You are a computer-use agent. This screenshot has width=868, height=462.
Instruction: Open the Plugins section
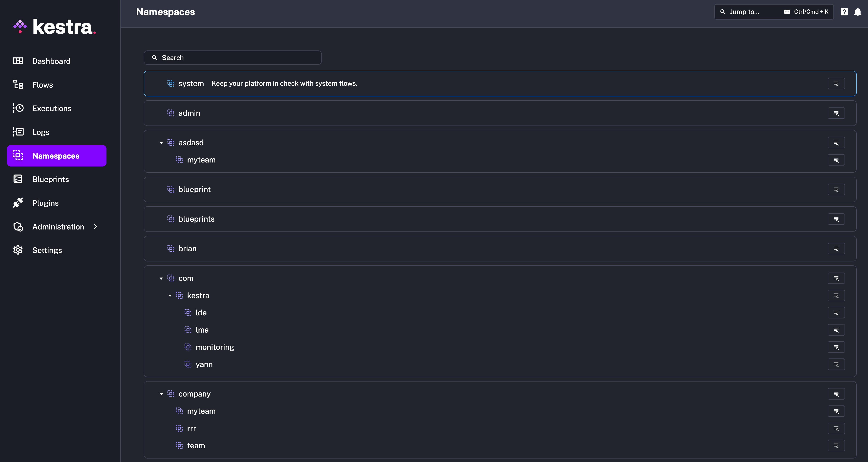[x=45, y=203]
